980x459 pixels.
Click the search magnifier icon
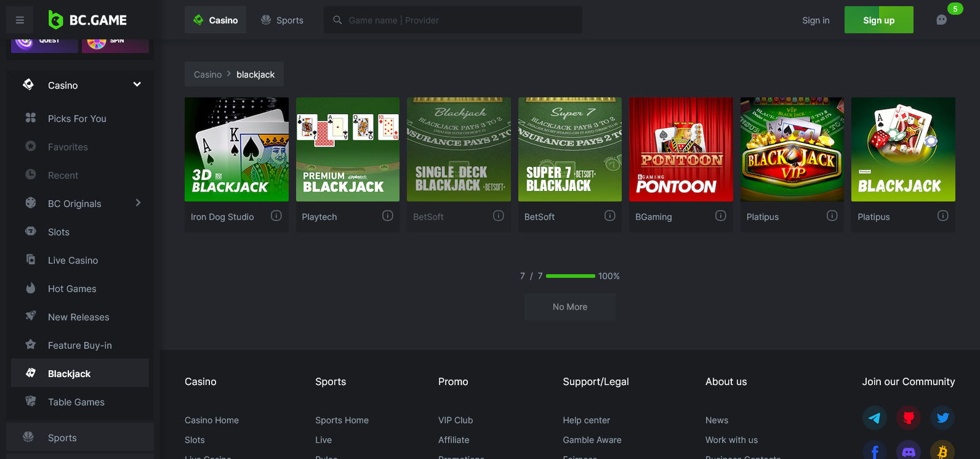pos(337,20)
